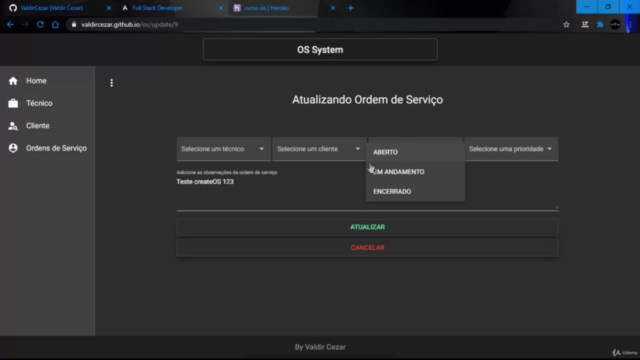Bookmark this page with the star icon
The width and height of the screenshot is (640, 360).
coord(567,24)
